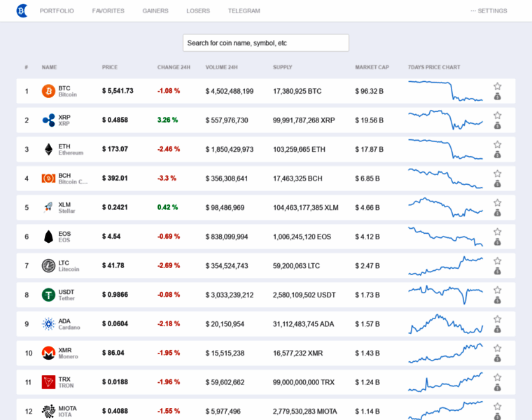Toggle favorite star for Stellar
This screenshot has width=532, height=420.
point(497,202)
